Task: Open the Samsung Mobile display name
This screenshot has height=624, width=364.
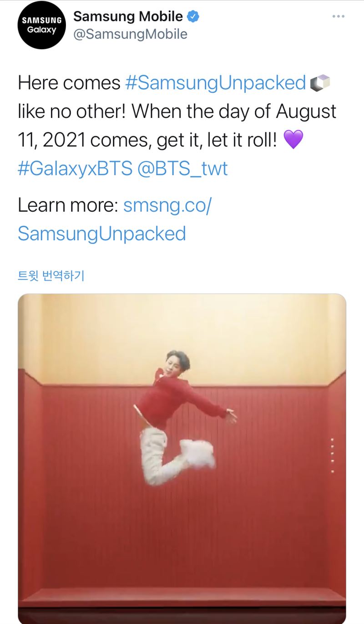Action: (x=128, y=17)
